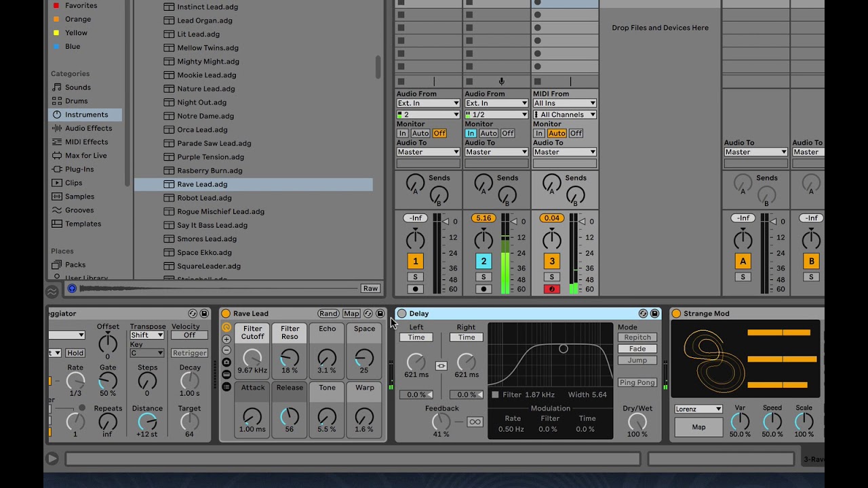This screenshot has width=868, height=488.
Task: Toggle the Rave Lead device on/off
Action: [226, 314]
